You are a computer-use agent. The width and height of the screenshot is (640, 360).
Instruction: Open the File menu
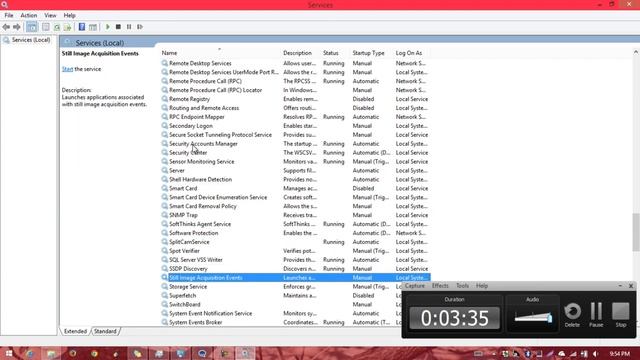pyautogui.click(x=9, y=15)
